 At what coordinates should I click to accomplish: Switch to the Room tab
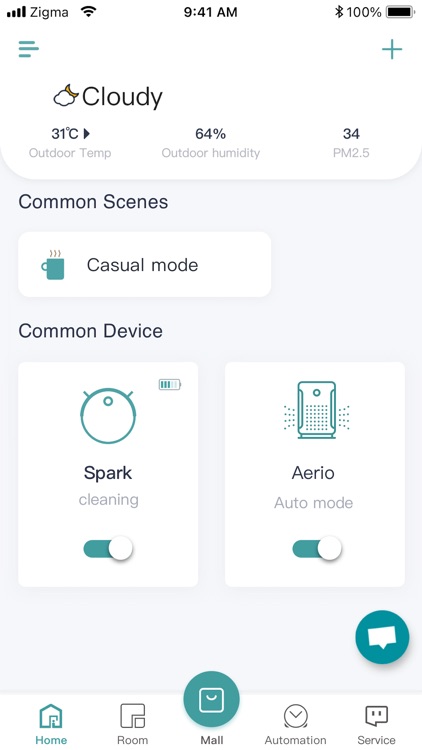coord(133,724)
